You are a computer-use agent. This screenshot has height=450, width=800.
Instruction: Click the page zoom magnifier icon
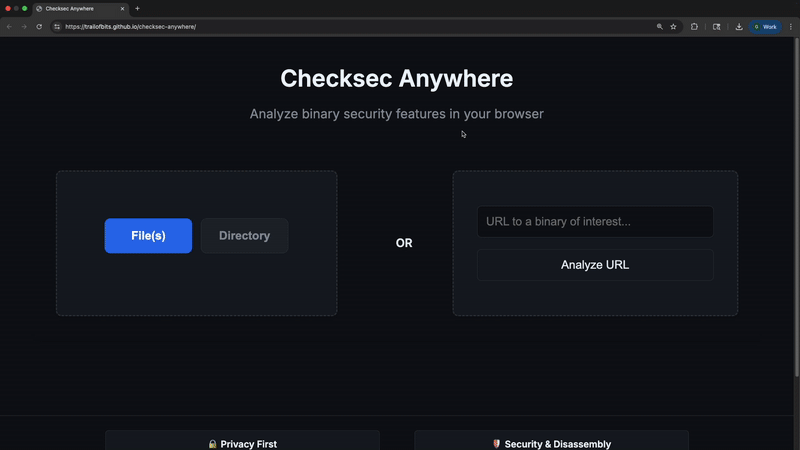[x=660, y=27]
